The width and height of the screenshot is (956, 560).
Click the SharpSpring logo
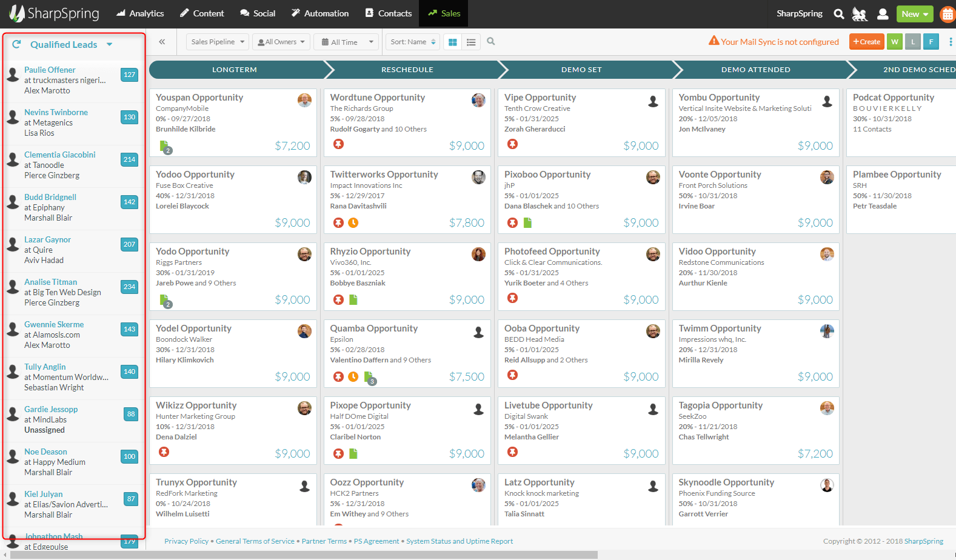click(x=53, y=13)
